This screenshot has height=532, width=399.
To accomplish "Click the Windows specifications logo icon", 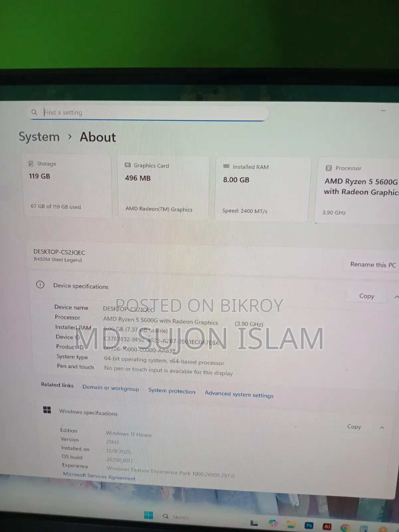I will point(47,410).
